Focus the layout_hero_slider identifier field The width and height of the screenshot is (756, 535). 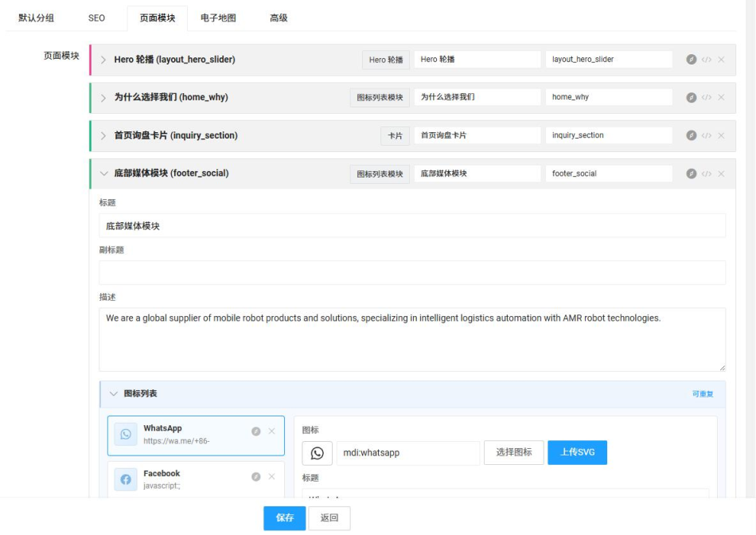609,60
